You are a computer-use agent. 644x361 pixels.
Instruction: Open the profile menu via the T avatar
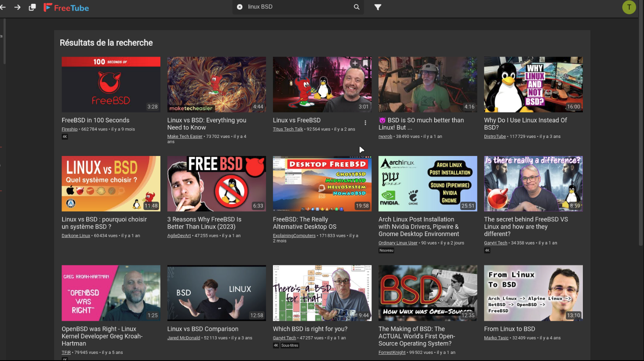pyautogui.click(x=629, y=7)
